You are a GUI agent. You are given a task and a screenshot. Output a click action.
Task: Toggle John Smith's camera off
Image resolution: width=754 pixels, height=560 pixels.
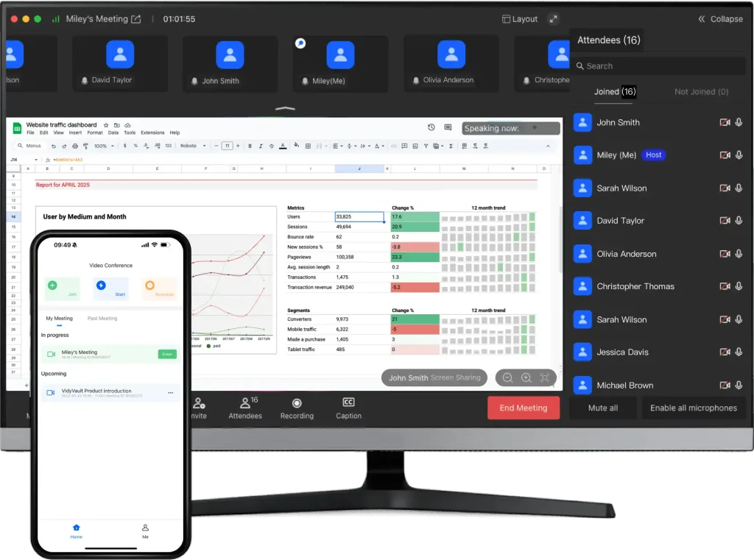725,122
